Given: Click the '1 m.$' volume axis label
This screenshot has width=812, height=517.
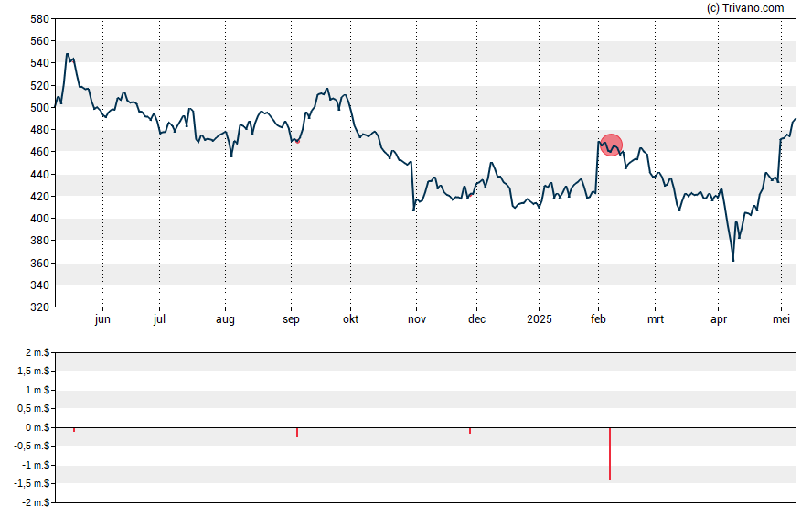Looking at the screenshot, I should 37,390.
